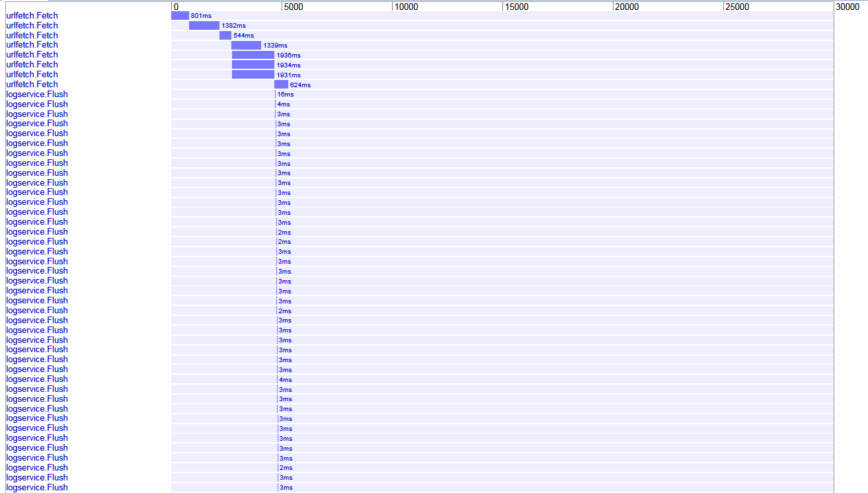Open the urlfetch.Fetch link for the 1382ms call
Screen dimensions: 868x493
[x=32, y=25]
